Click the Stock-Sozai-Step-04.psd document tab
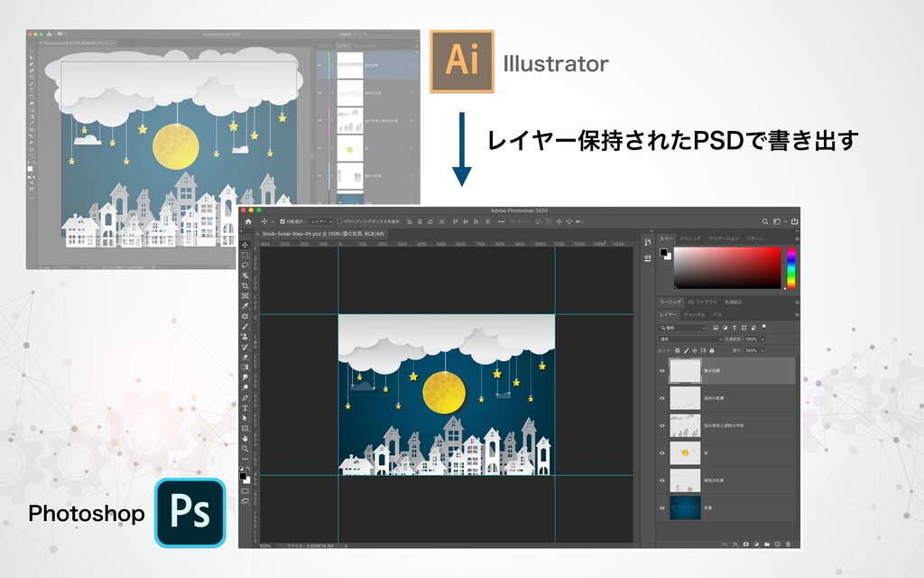924x578 pixels. pos(323,234)
